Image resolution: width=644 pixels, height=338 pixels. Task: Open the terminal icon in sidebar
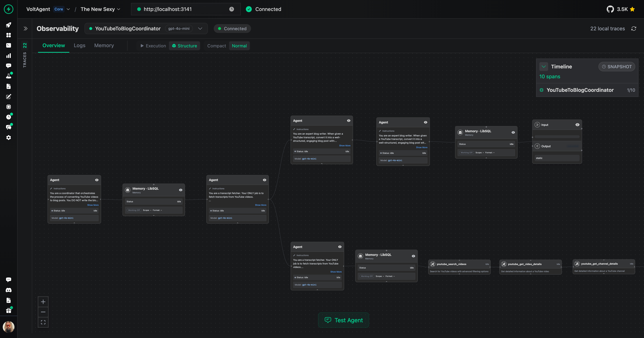point(8,45)
